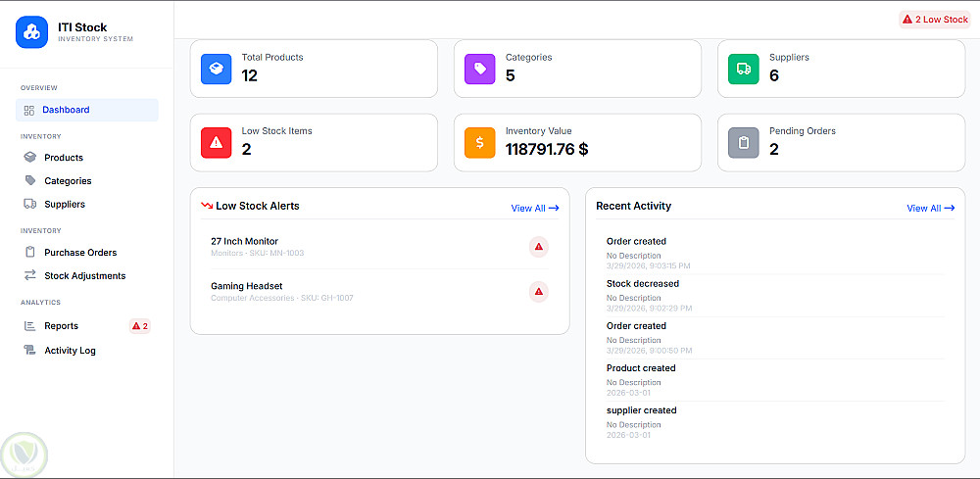Viewport: 980px width, 479px height.
Task: Click the ITI Stock logo icon
Action: click(x=31, y=31)
